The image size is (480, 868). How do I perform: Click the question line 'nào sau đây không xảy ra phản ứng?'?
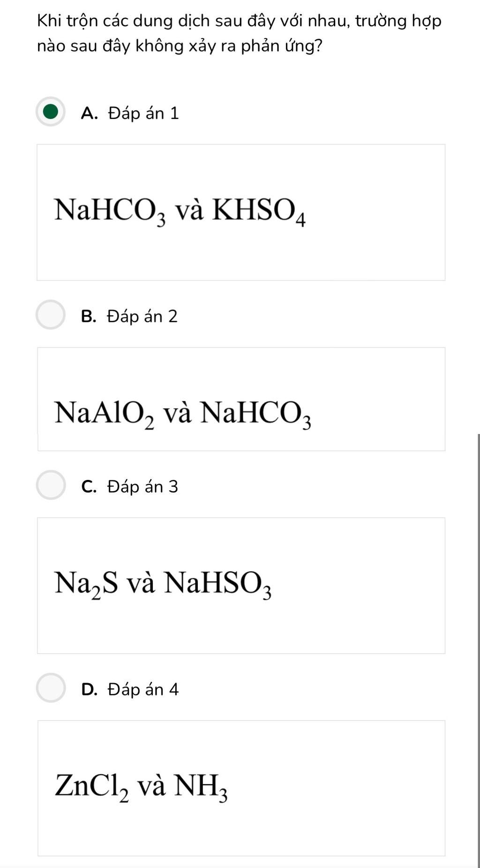(180, 46)
